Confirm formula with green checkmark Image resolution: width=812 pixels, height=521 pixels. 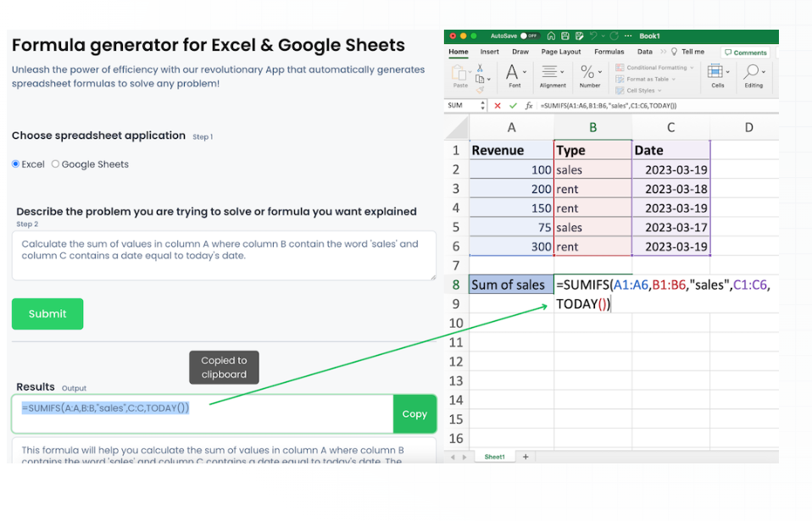(512, 106)
